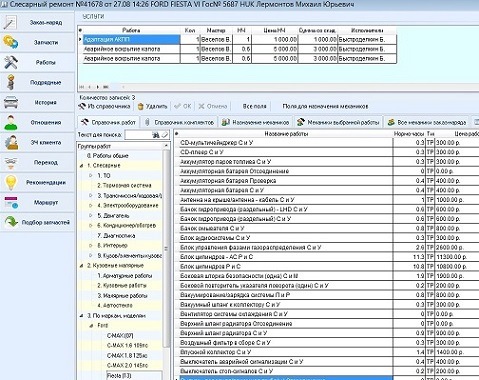
Task: Expand the 1. ТО tree node
Action: point(91,175)
